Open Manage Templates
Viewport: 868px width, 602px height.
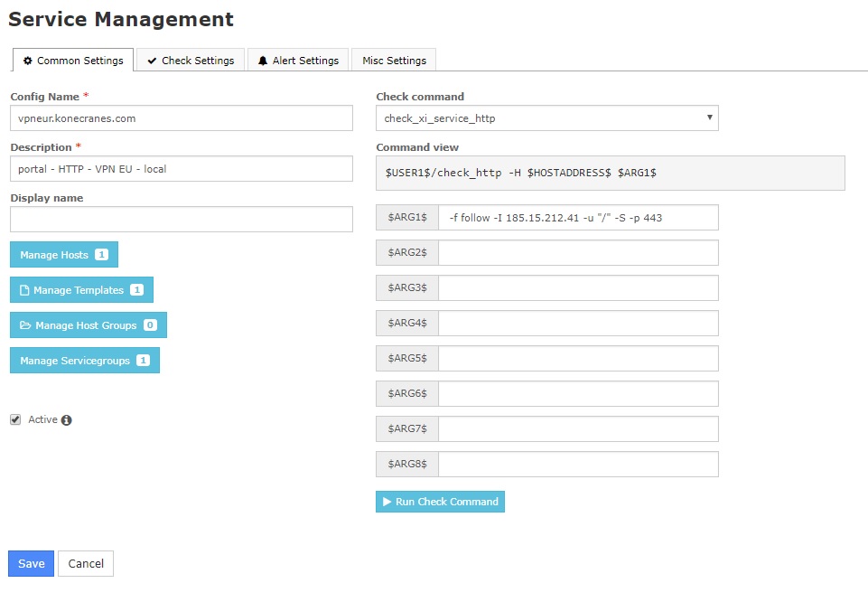(81, 290)
